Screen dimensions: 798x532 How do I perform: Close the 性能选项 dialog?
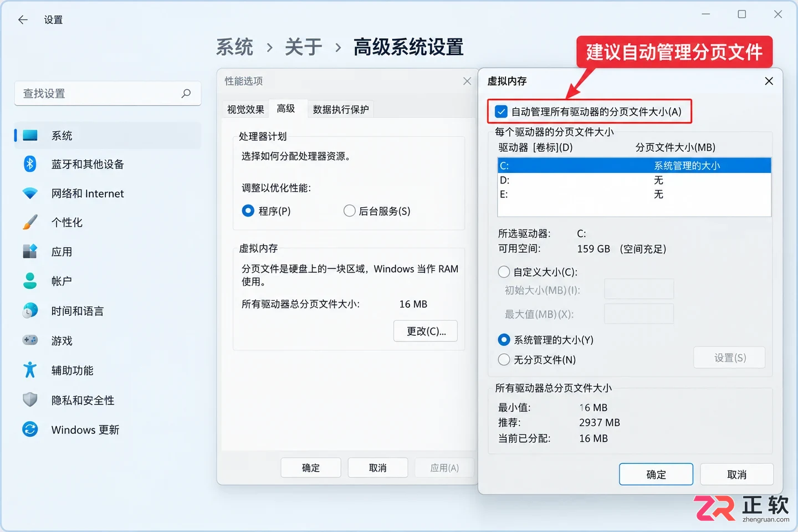467,81
